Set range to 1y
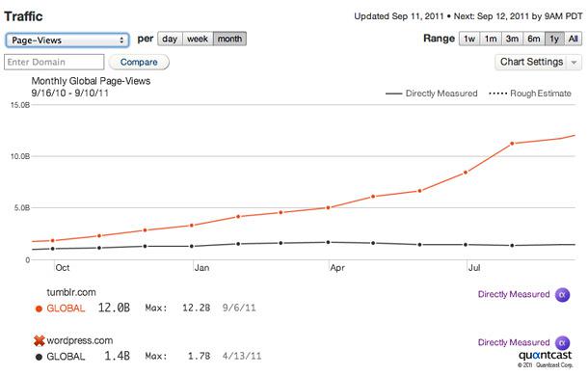The height and width of the screenshot is (376, 588). tap(554, 39)
